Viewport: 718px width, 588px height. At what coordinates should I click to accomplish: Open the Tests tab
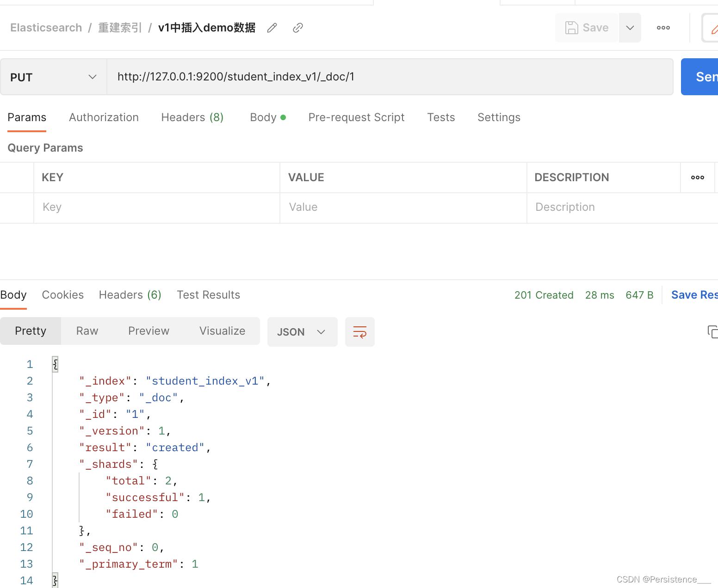[x=441, y=117]
